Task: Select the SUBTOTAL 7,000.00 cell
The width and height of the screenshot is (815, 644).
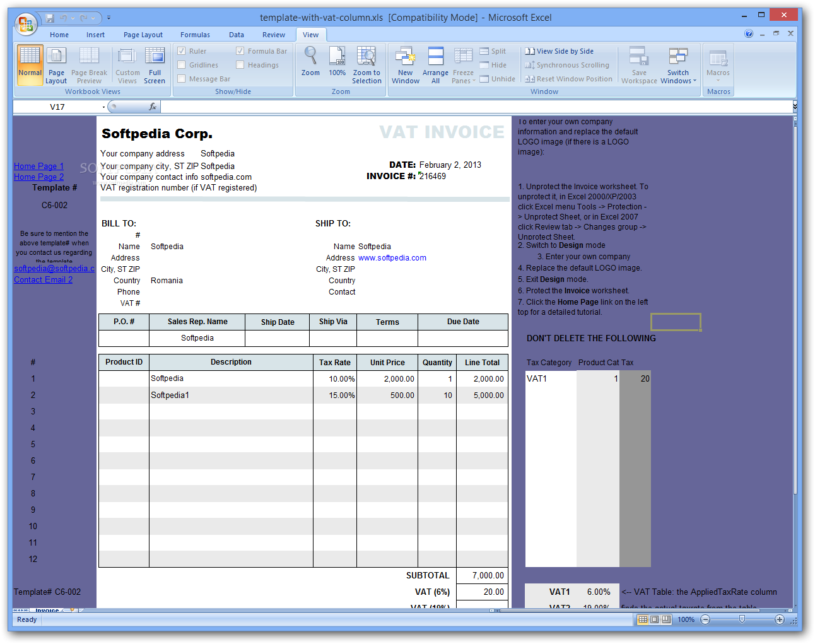Action: (x=482, y=576)
